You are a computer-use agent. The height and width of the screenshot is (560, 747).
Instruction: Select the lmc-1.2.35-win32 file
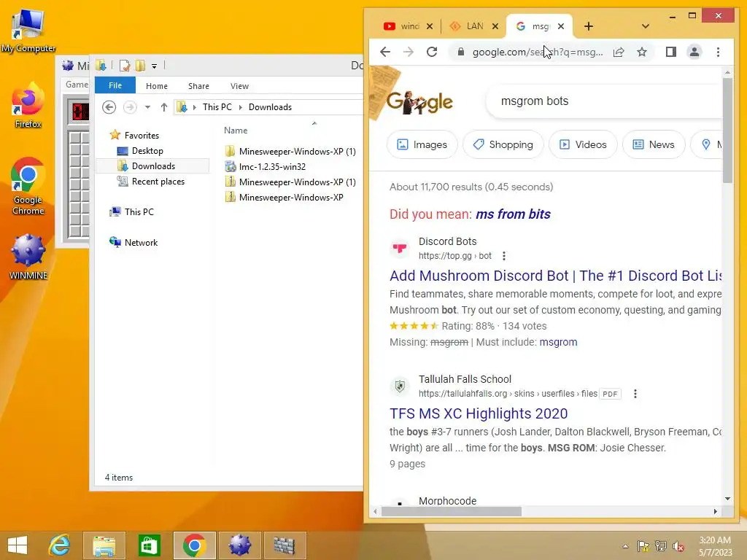[x=273, y=167]
